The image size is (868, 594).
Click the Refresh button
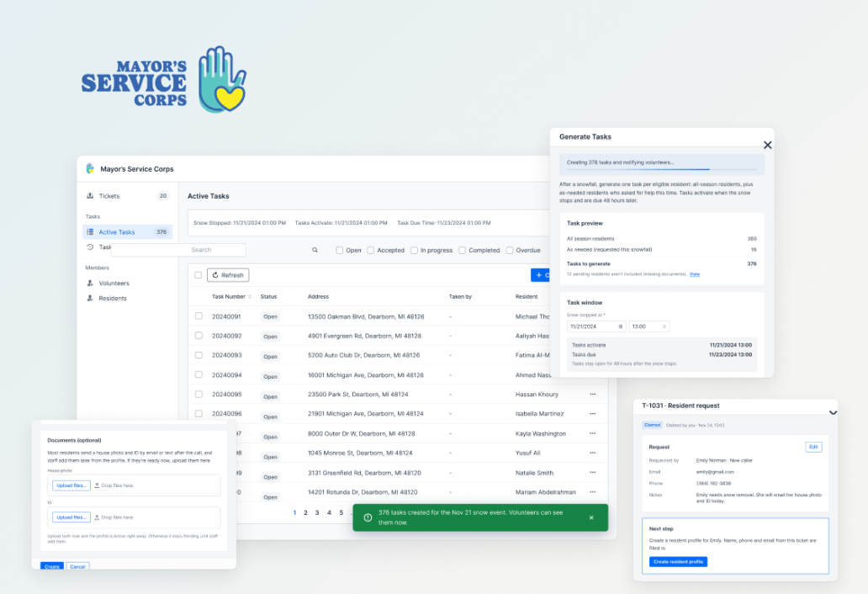click(x=228, y=275)
